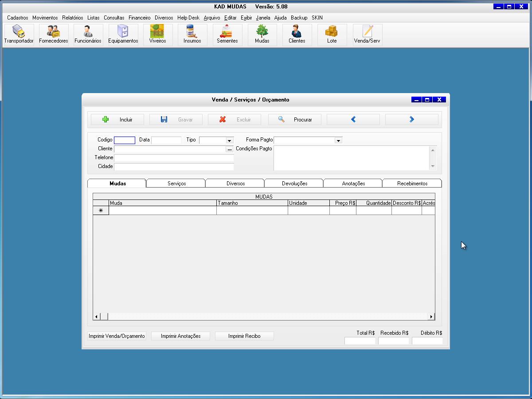Click the Unidade column header

[x=309, y=203]
